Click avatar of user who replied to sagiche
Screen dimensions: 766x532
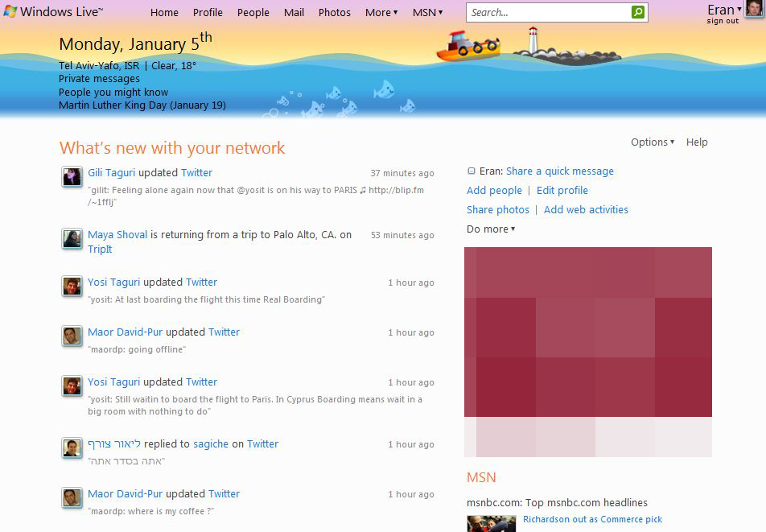[x=72, y=447]
